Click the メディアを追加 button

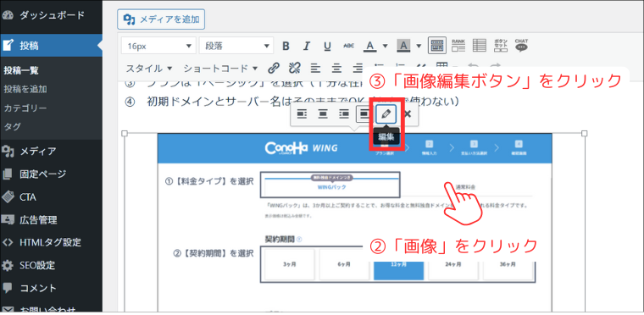161,19
